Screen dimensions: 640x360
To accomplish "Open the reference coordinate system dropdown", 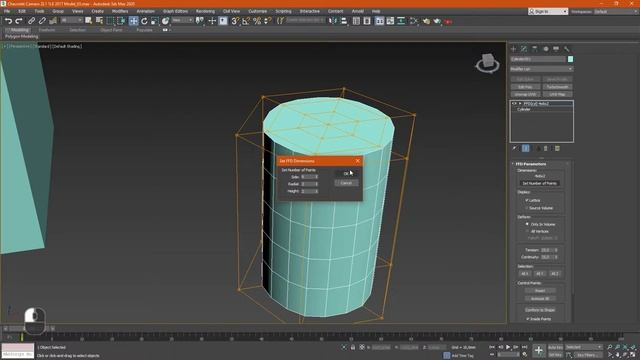I will 182,20.
